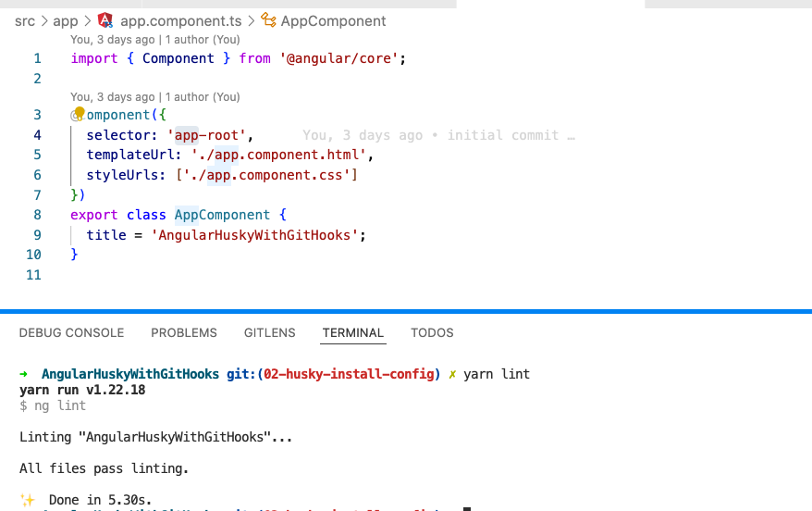This screenshot has height=511, width=812.
Task: Open the 'app' breadcrumb folder dropdown
Action: pyautogui.click(x=65, y=20)
